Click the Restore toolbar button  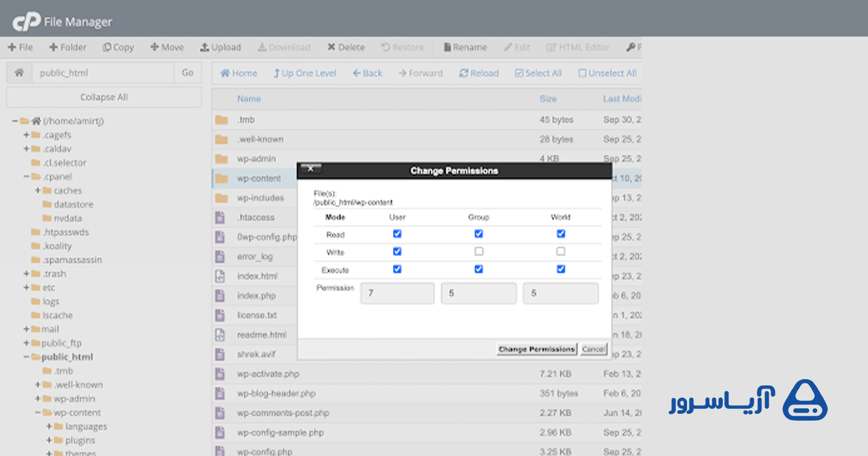pos(402,47)
